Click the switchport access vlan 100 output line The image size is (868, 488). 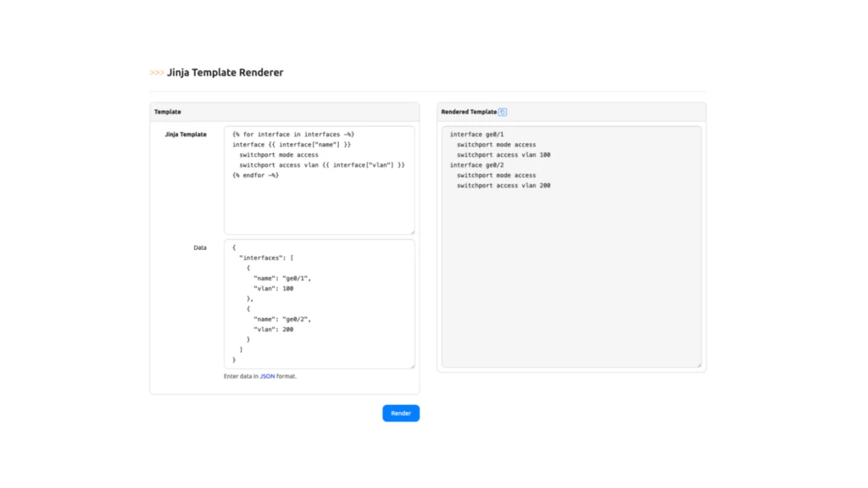click(504, 155)
